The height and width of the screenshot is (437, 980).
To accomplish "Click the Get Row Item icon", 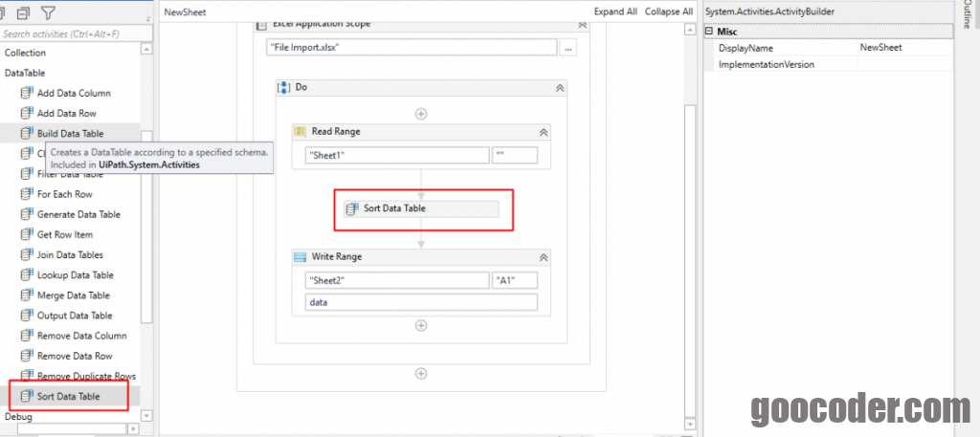I will pos(26,234).
